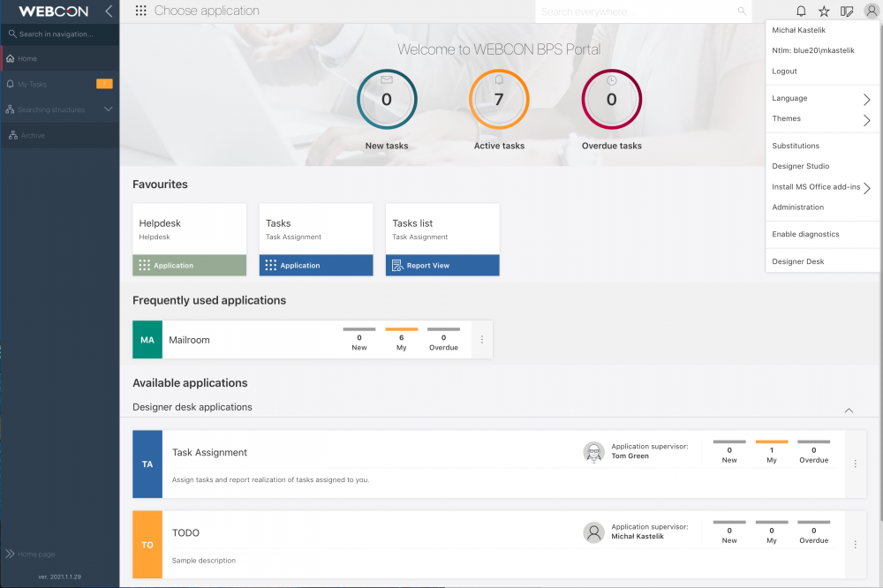Click the Michał Kastelik name in menu
883x588 pixels.
[x=798, y=30]
